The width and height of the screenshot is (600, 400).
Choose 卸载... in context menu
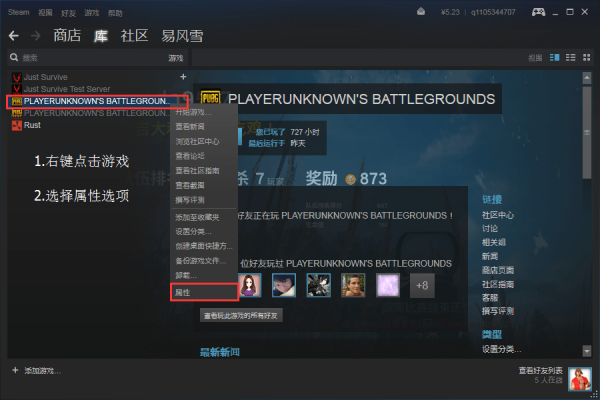186,276
